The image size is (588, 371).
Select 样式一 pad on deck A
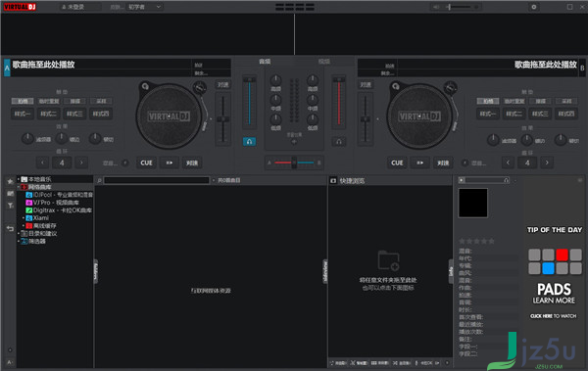[x=23, y=114]
